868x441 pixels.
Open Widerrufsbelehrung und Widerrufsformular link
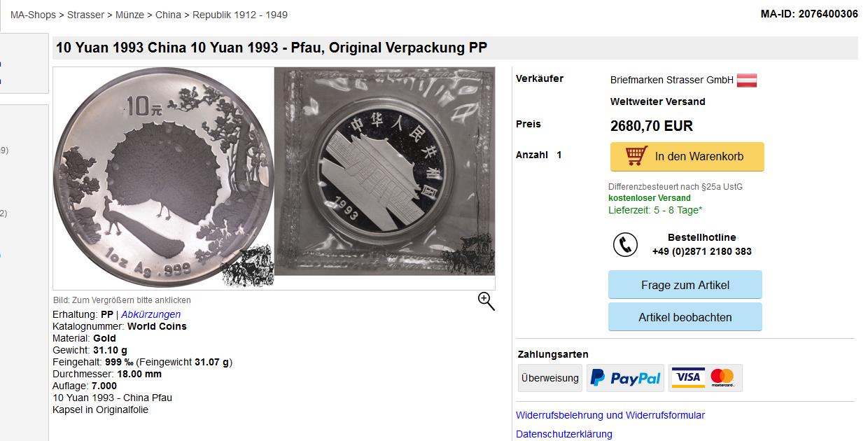(610, 415)
